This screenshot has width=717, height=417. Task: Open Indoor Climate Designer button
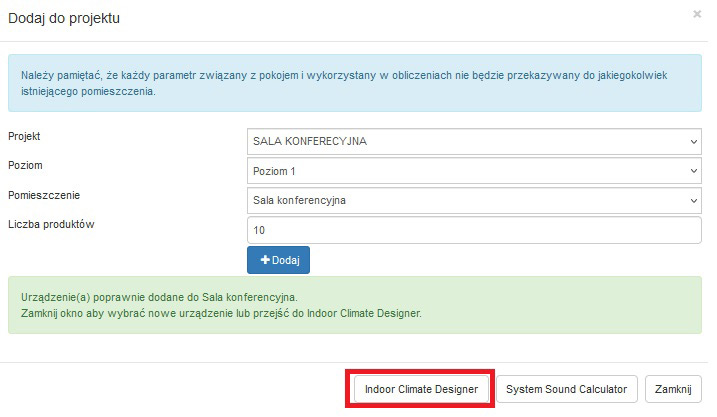[x=421, y=389]
